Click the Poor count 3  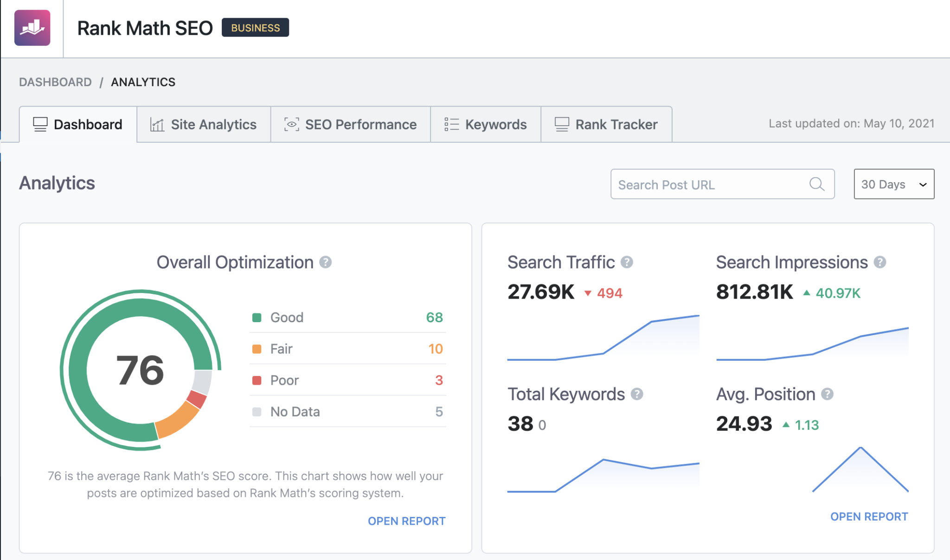click(x=439, y=381)
